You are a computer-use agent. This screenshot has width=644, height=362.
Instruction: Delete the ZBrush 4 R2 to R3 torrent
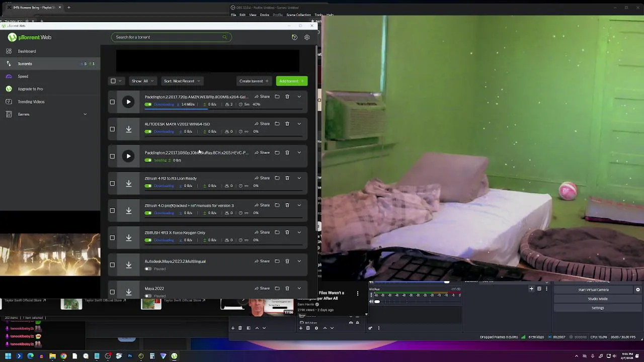tap(287, 178)
